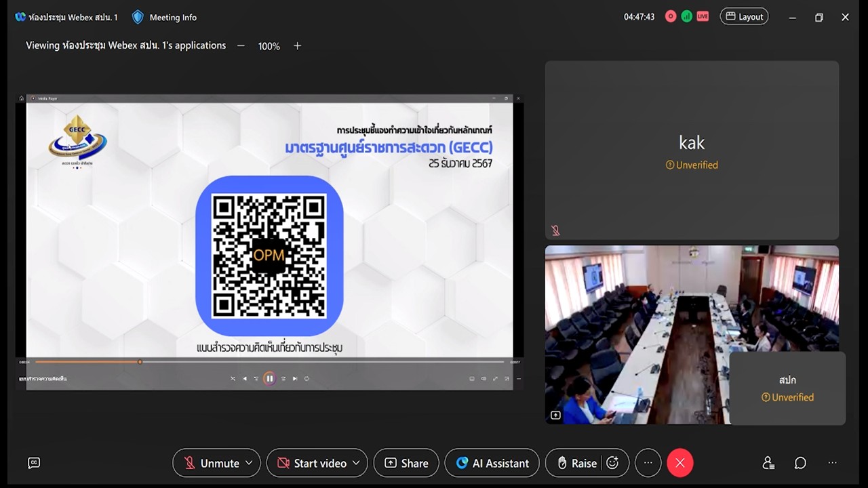Open the Layout options
868x488 pixels.
click(744, 17)
